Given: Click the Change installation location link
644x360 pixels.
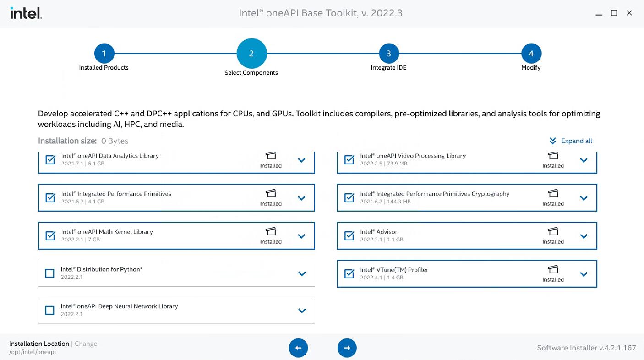Looking at the screenshot, I should 86,344.
